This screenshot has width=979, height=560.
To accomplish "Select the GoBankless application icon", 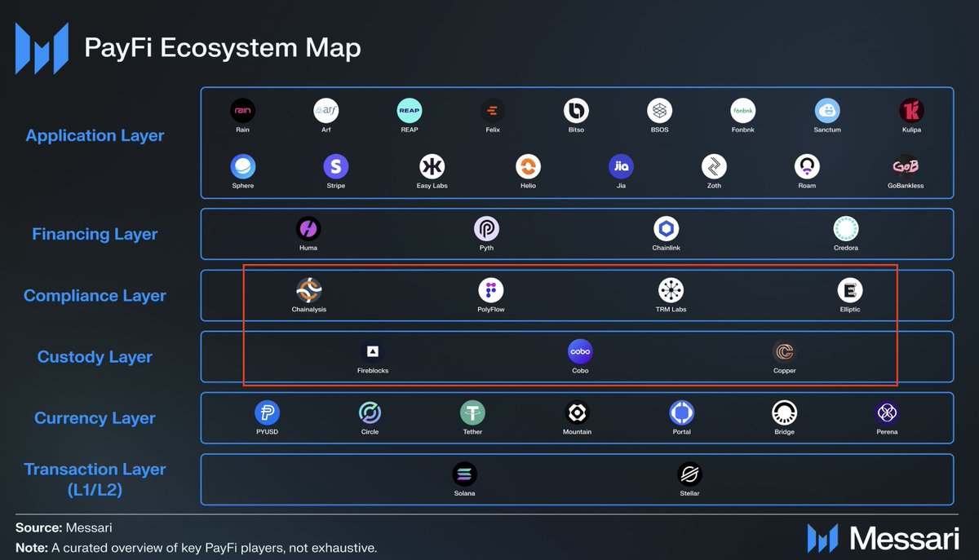I will [x=906, y=167].
